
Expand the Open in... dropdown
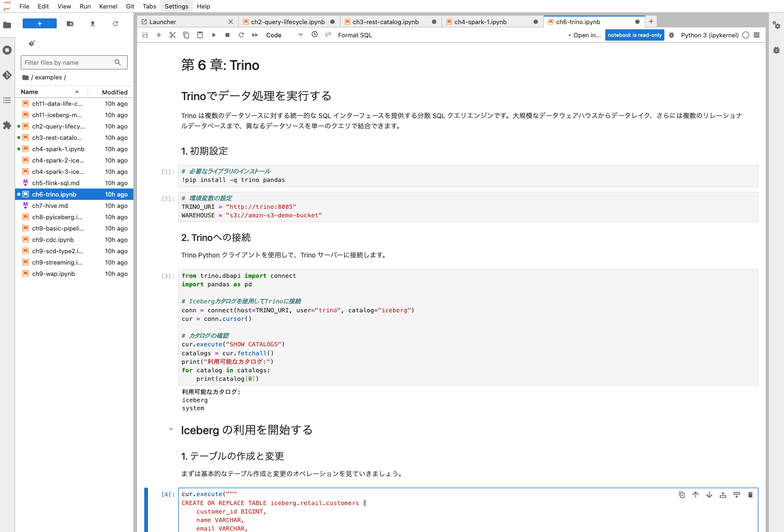(584, 35)
